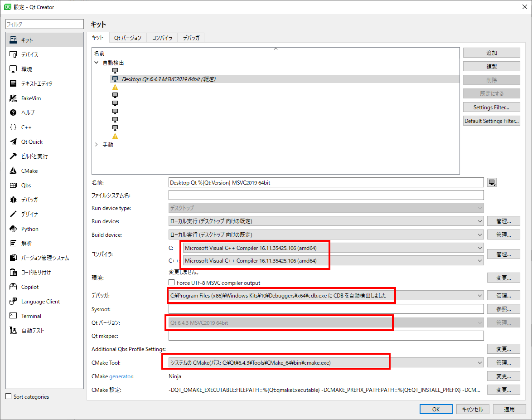Select the Desktop Qt 6.4.3 MSVC2019 64bit kit

tap(285, 79)
